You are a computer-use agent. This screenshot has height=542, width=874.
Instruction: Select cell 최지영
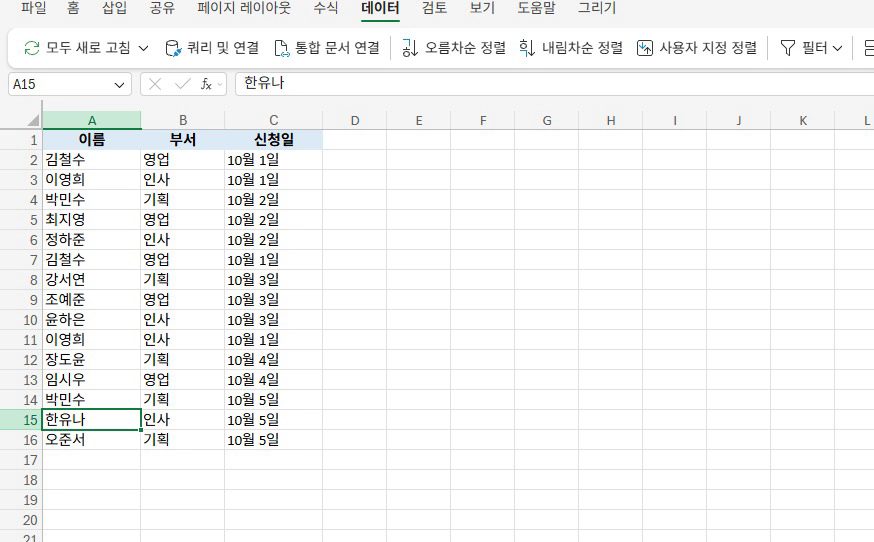(92, 220)
